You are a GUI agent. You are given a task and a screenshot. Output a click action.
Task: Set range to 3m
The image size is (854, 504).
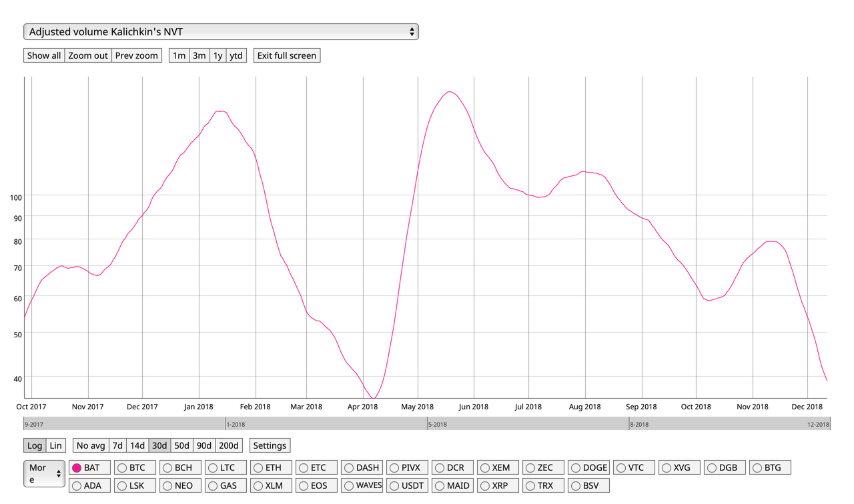pos(199,55)
